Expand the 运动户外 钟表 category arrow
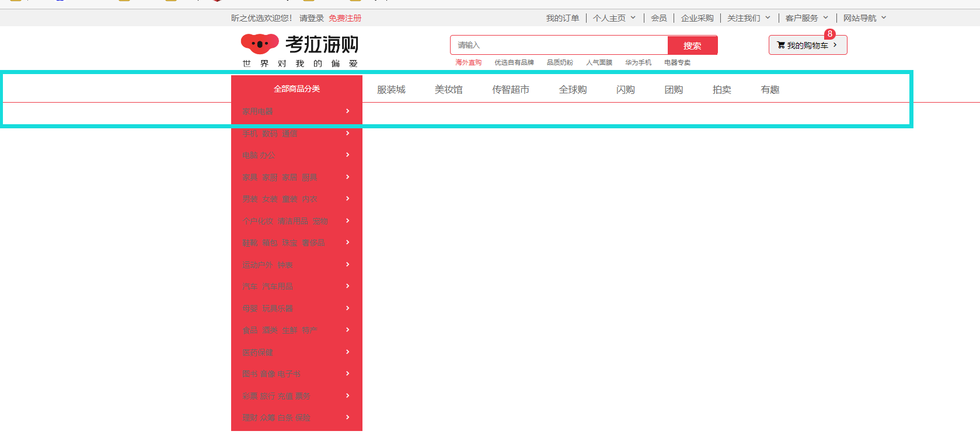 point(348,264)
